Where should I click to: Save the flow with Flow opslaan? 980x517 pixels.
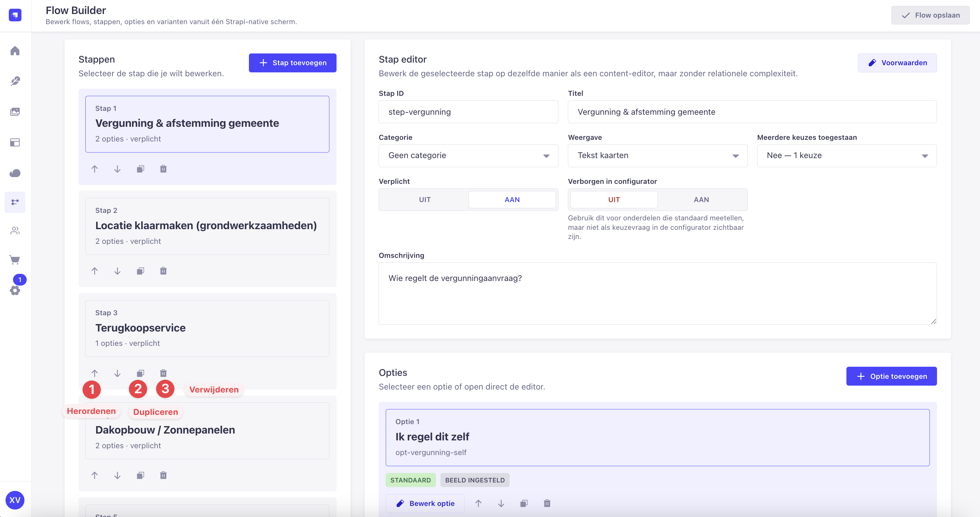[x=930, y=15]
